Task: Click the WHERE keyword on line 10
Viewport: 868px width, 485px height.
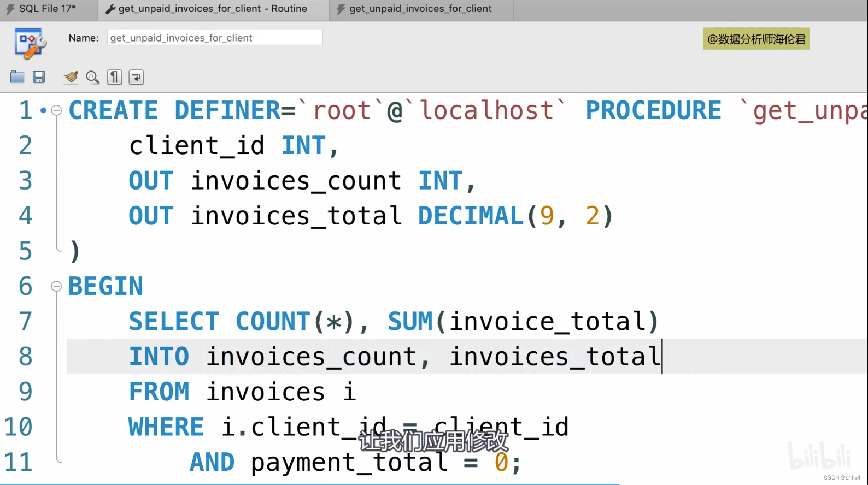Action: (x=166, y=427)
